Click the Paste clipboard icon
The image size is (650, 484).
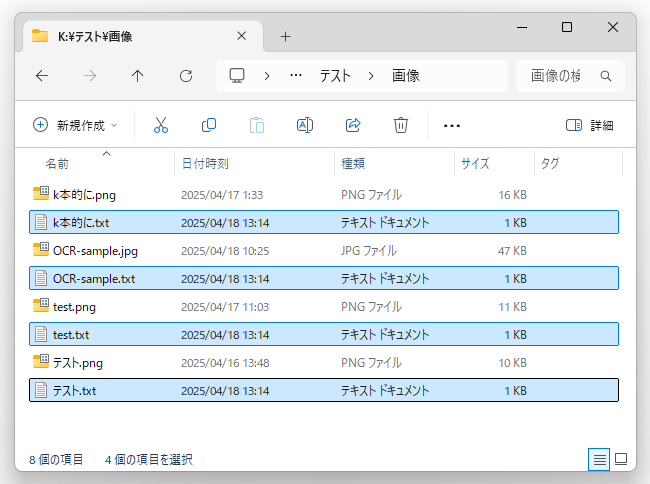(x=257, y=125)
